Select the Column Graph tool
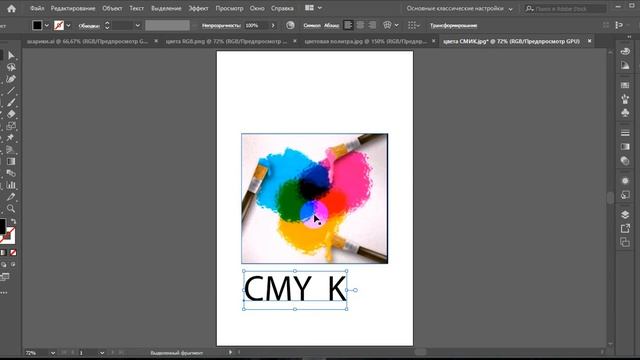 pyautogui.click(x=11, y=185)
